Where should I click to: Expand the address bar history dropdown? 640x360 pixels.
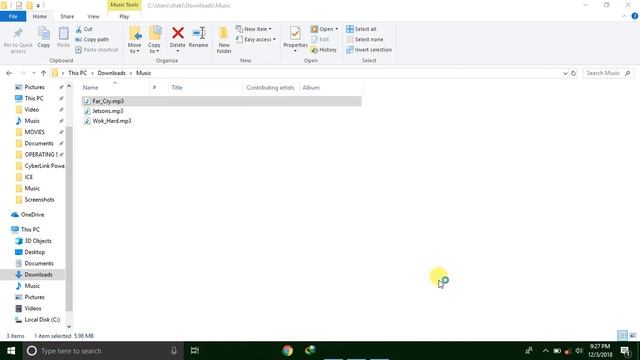(565, 73)
